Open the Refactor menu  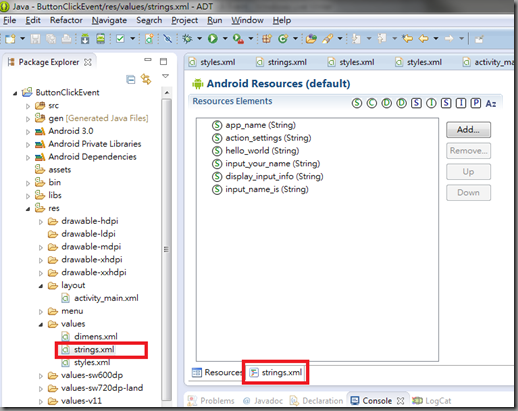[66, 20]
